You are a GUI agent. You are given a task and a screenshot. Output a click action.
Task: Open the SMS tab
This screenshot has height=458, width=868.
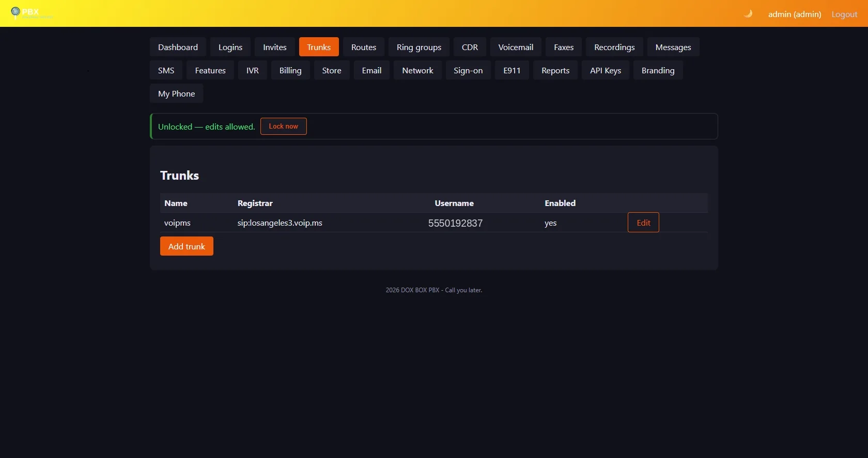(166, 70)
